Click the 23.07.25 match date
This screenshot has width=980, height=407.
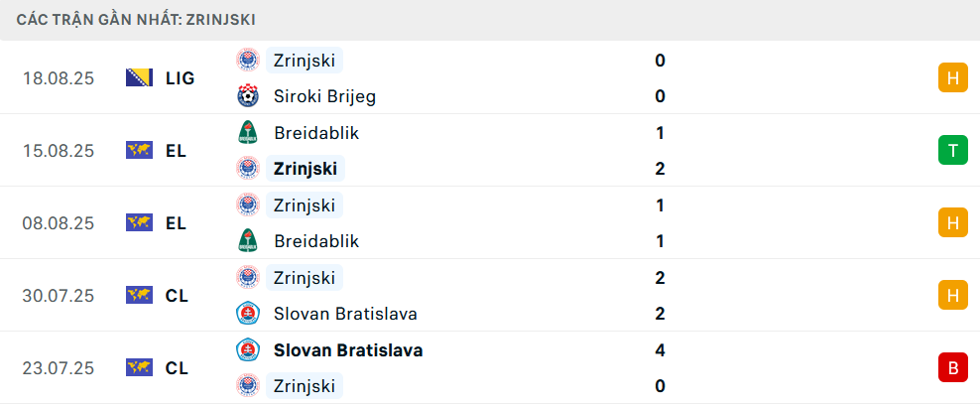[x=59, y=368]
